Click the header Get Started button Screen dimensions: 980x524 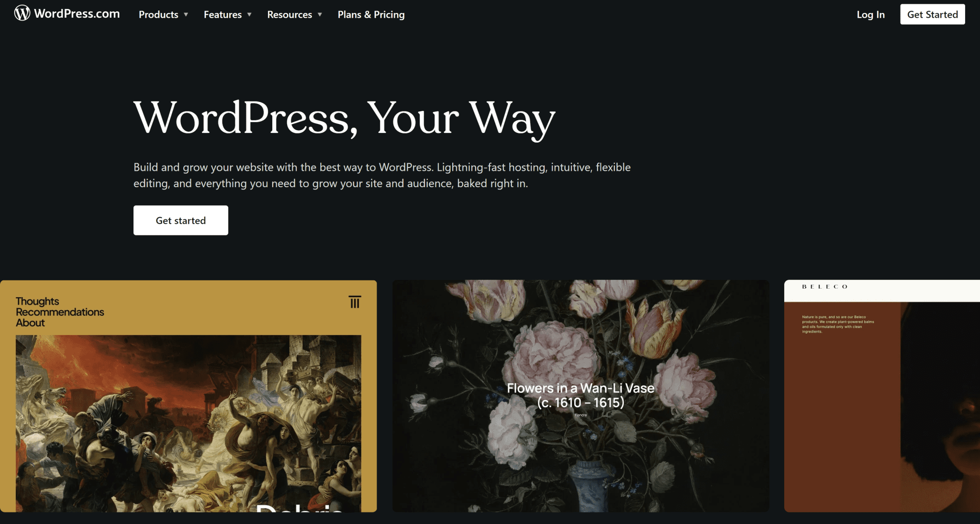click(x=932, y=14)
